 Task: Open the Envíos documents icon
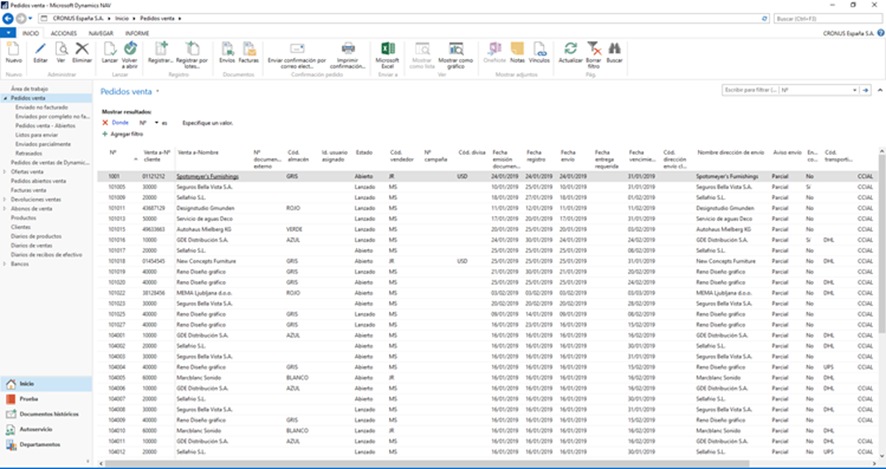227,49
